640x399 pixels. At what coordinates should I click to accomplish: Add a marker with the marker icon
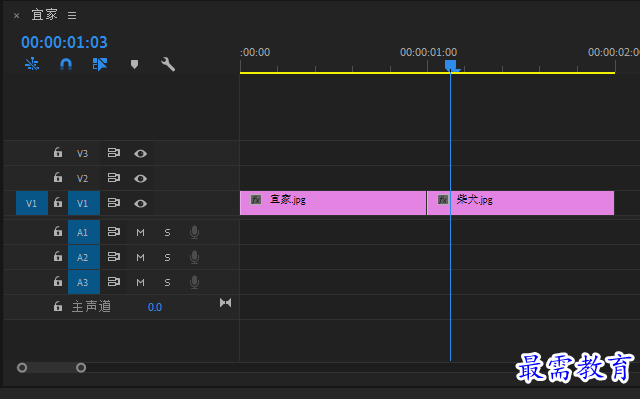point(134,64)
